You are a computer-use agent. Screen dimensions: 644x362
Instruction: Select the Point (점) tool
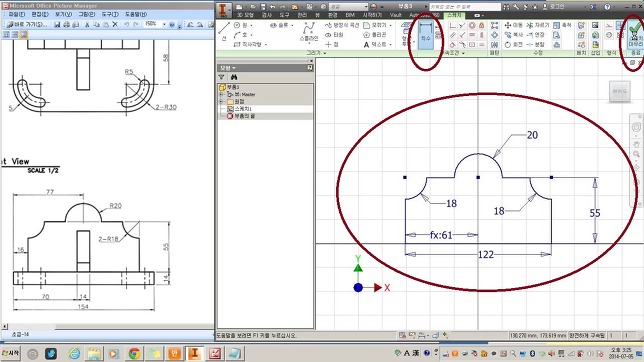(x=332, y=44)
